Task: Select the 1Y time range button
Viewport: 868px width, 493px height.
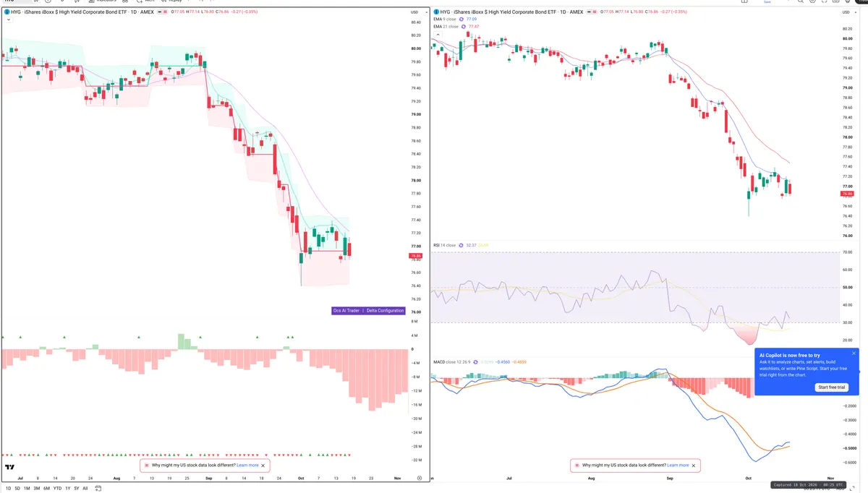Action: click(68, 489)
